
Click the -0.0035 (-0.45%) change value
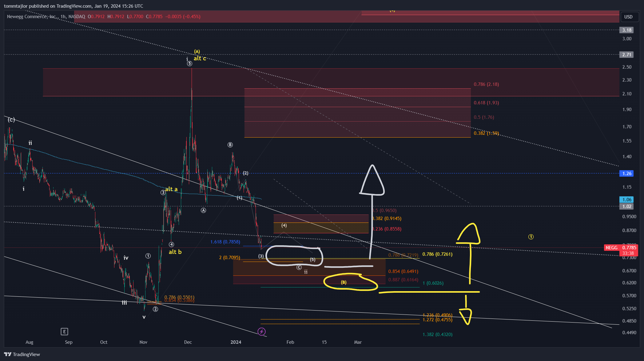pyautogui.click(x=183, y=17)
